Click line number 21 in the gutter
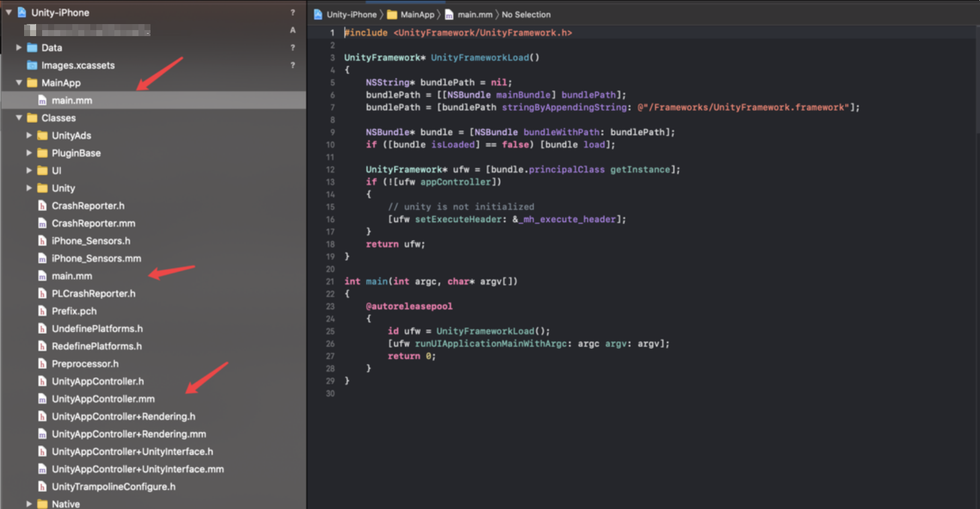Screen dimensions: 980x509 click(x=330, y=281)
